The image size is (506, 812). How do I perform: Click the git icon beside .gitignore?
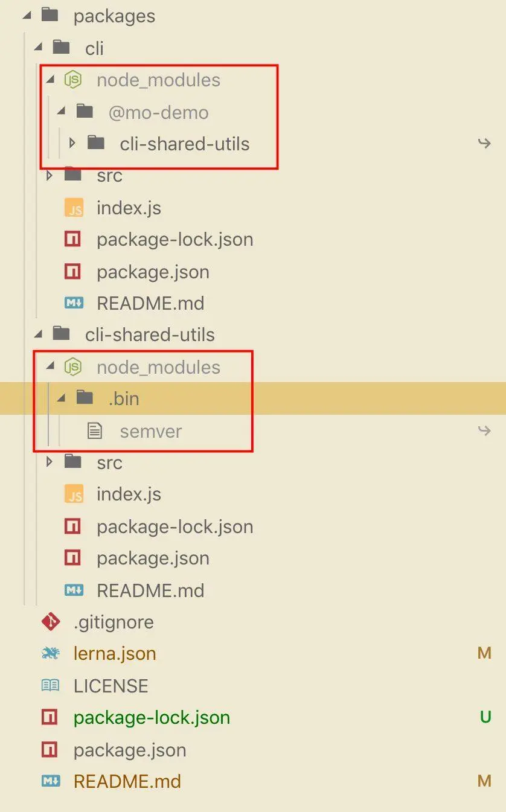tap(50, 622)
